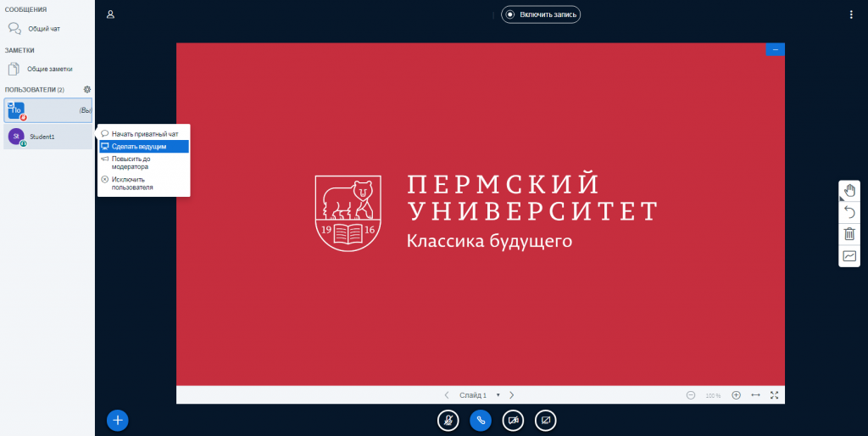Select your own user avatar (Вы)
The image size is (868, 436).
click(x=16, y=110)
